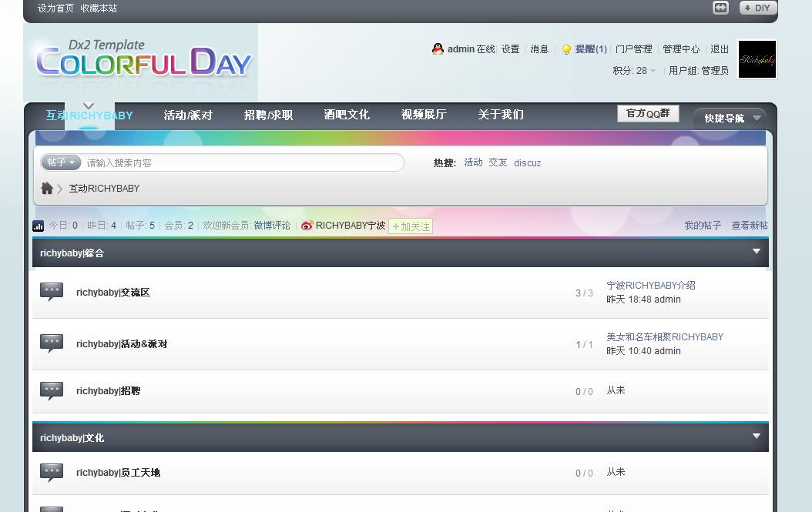Click the speech bubble icon for richybaby|交流区
812x512 pixels.
[x=52, y=292]
